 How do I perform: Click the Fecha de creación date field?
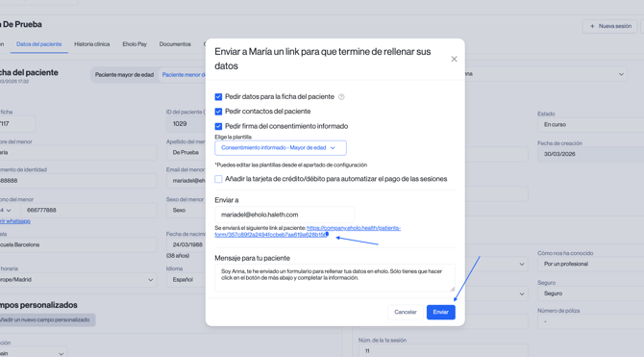point(590,154)
